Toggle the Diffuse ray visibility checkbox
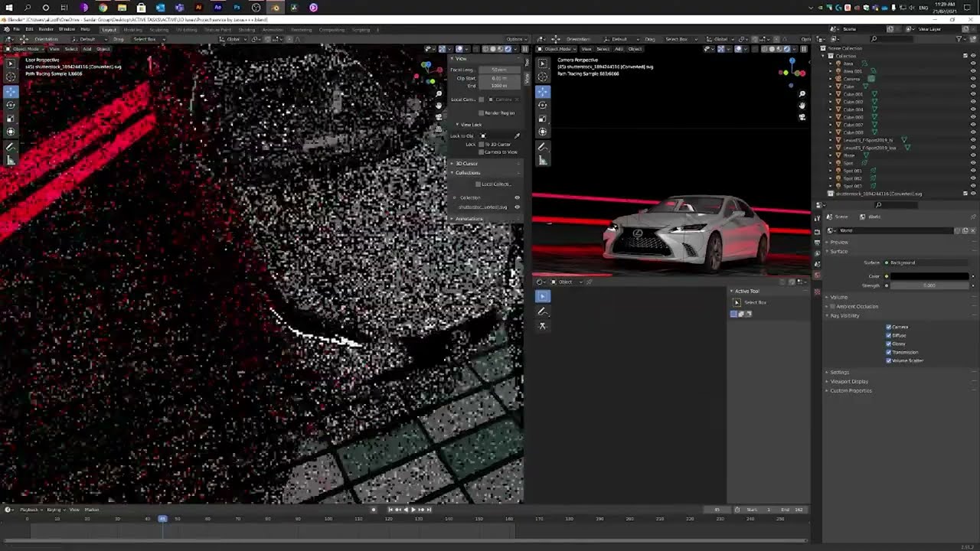The width and height of the screenshot is (980, 551). pos(889,335)
